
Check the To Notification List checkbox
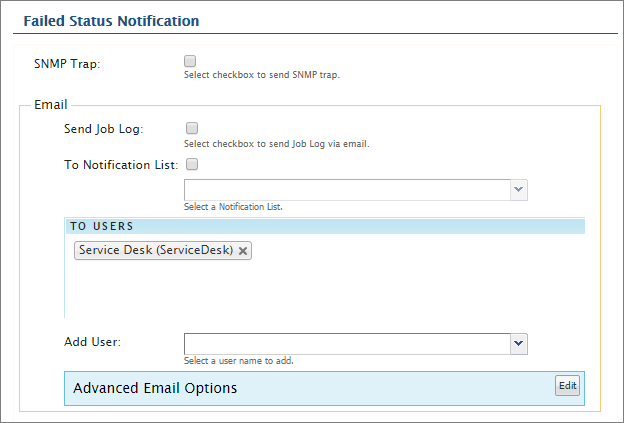click(191, 164)
